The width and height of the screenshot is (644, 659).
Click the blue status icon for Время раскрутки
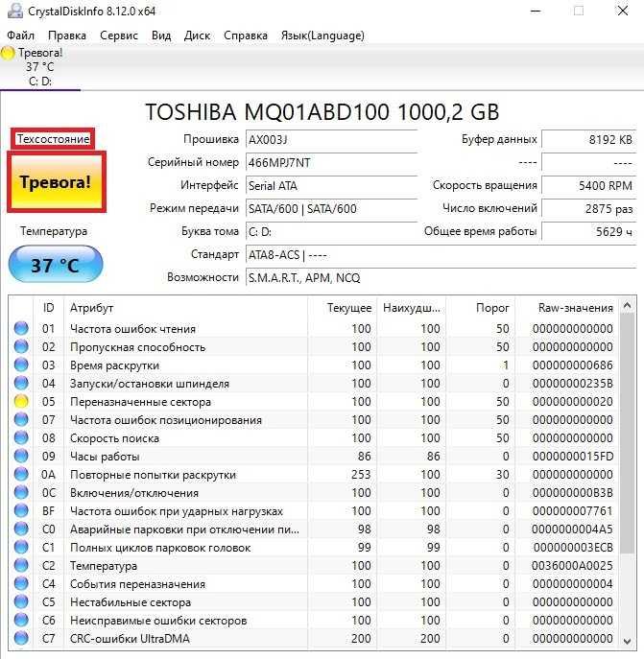[21, 365]
